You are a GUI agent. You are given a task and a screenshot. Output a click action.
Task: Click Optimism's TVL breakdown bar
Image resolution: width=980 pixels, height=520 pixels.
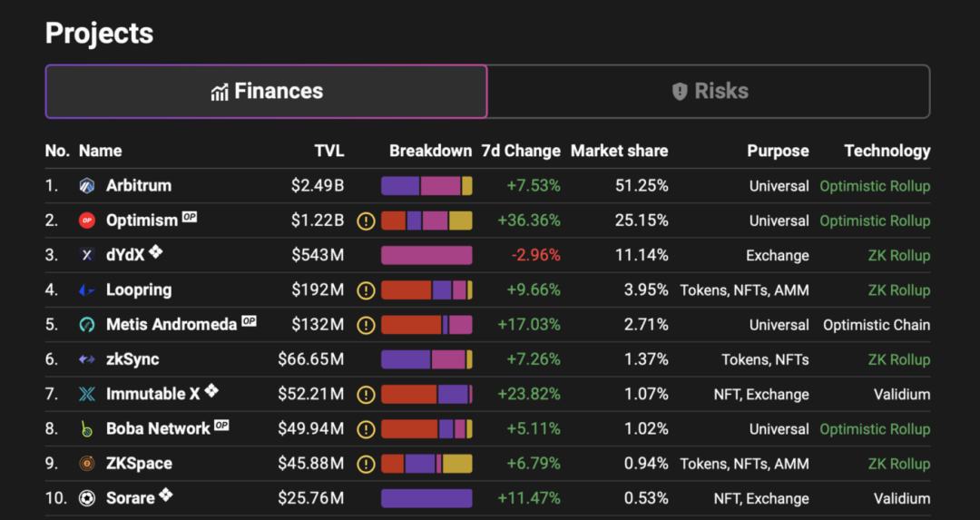point(426,221)
